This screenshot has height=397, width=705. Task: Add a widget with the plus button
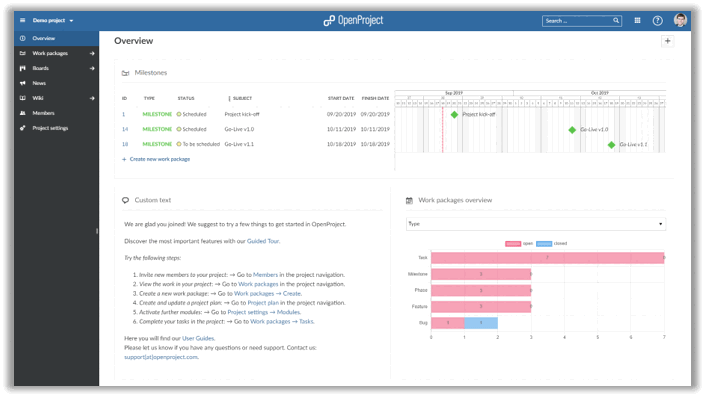(x=667, y=41)
